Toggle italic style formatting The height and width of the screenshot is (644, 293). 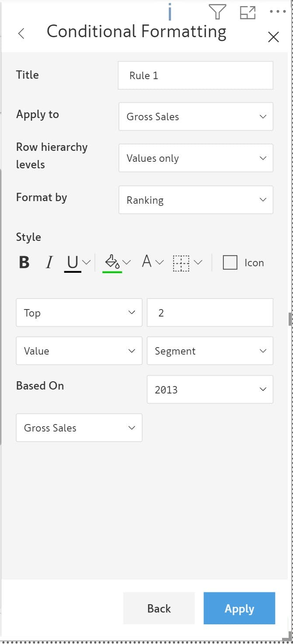[x=49, y=262]
